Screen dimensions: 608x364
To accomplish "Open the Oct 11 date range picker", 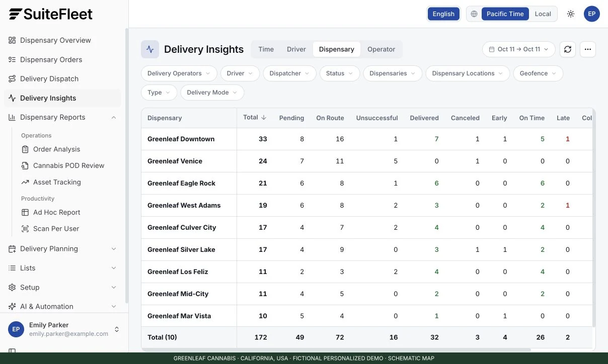I will click(x=519, y=49).
